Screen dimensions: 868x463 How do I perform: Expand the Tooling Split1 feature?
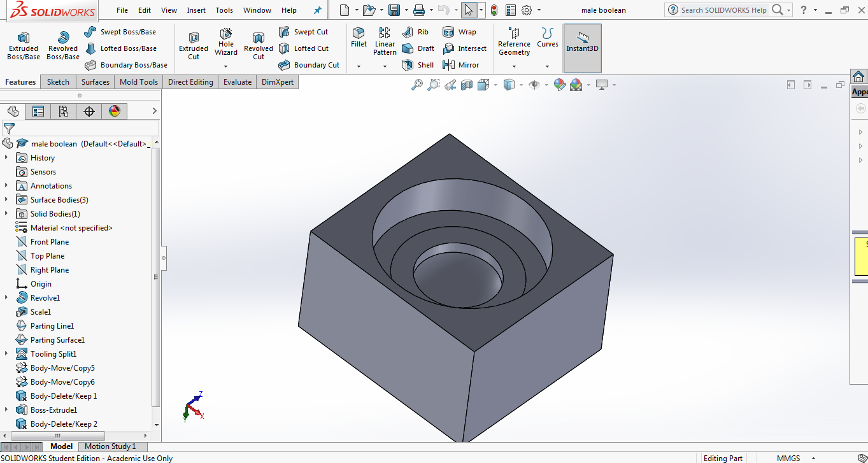pyautogui.click(x=6, y=353)
